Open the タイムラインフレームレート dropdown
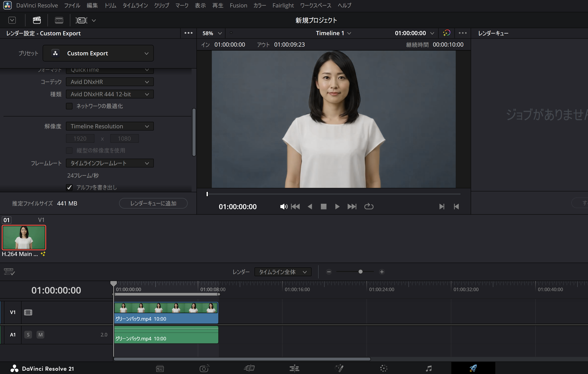 [x=110, y=163]
